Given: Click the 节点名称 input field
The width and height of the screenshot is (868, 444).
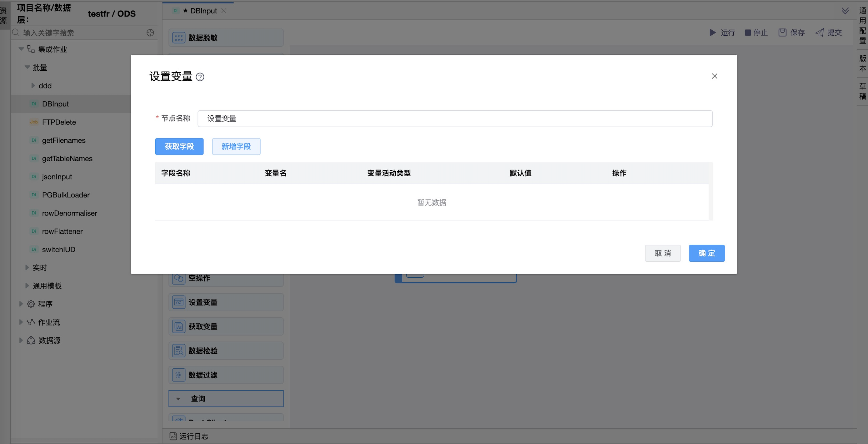Looking at the screenshot, I should point(455,119).
